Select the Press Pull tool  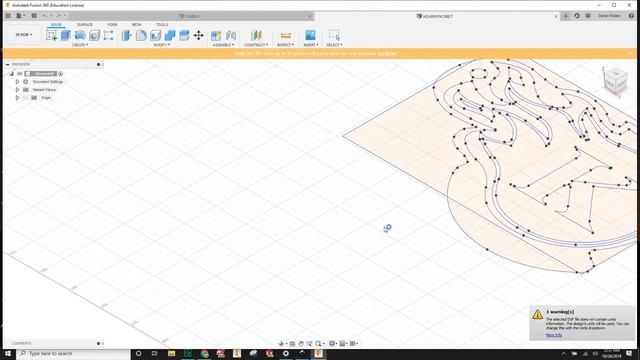(127, 36)
